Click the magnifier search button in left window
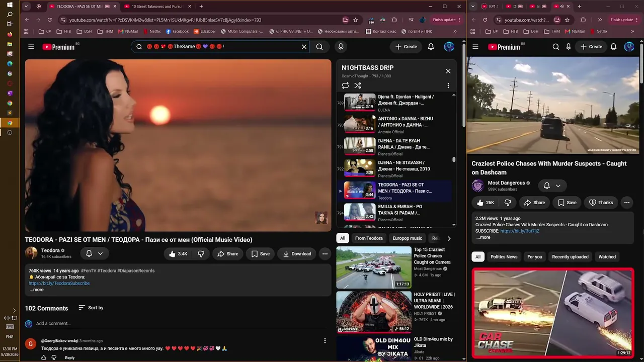 pyautogui.click(x=319, y=47)
